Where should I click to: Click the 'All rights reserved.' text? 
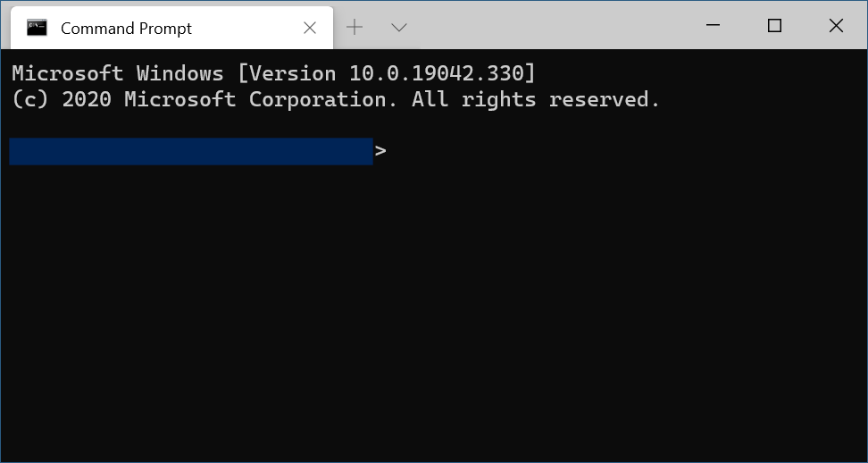point(536,99)
